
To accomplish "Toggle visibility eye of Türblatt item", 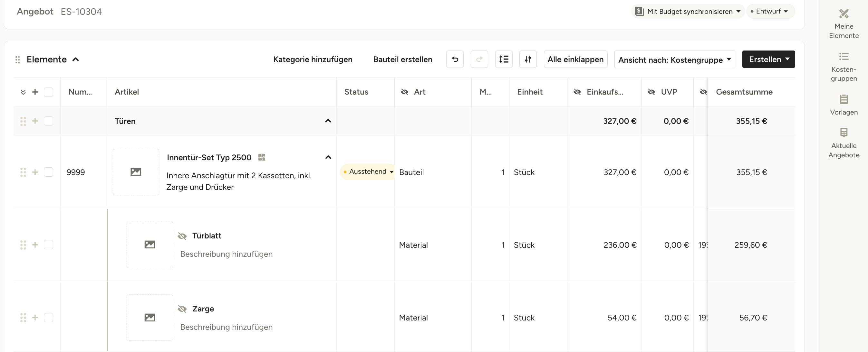I will tap(182, 236).
